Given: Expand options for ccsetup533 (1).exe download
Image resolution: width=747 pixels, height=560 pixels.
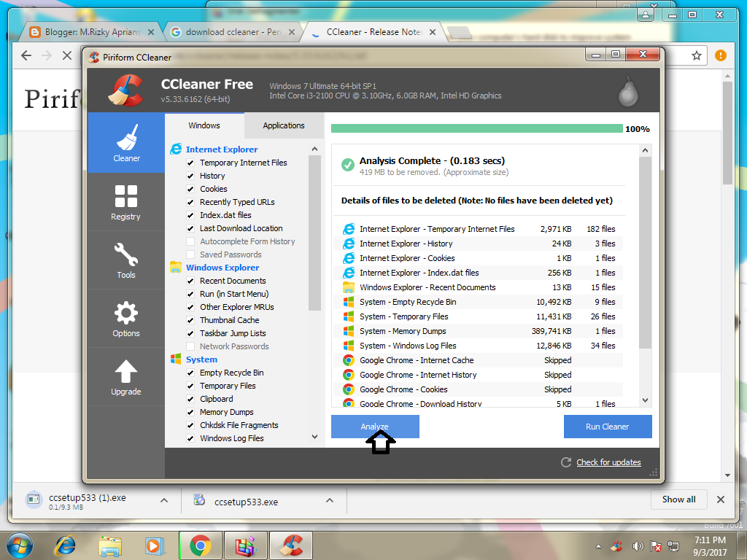Looking at the screenshot, I should point(164,500).
